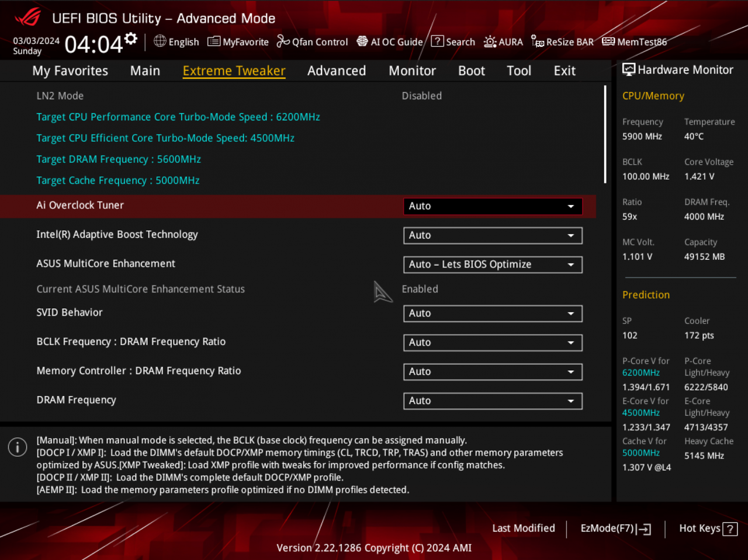Click the MyFavorite label
Screen dimensions: 748x560
click(x=245, y=42)
